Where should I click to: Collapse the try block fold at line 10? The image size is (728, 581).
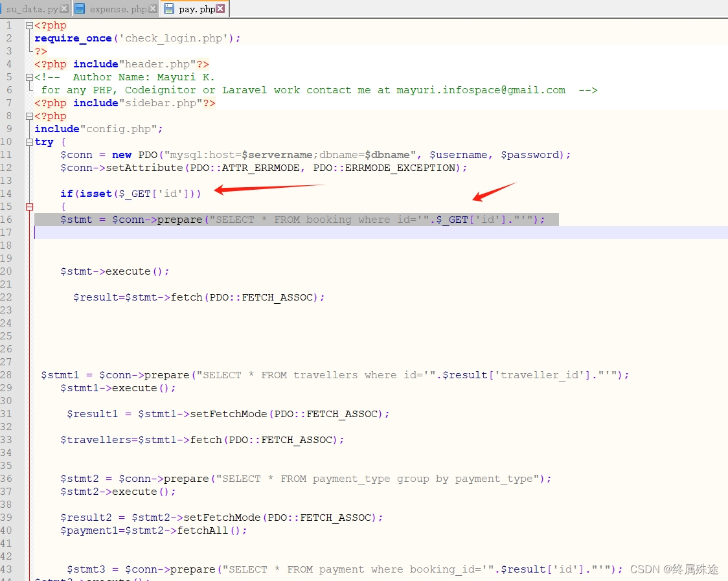(x=29, y=142)
